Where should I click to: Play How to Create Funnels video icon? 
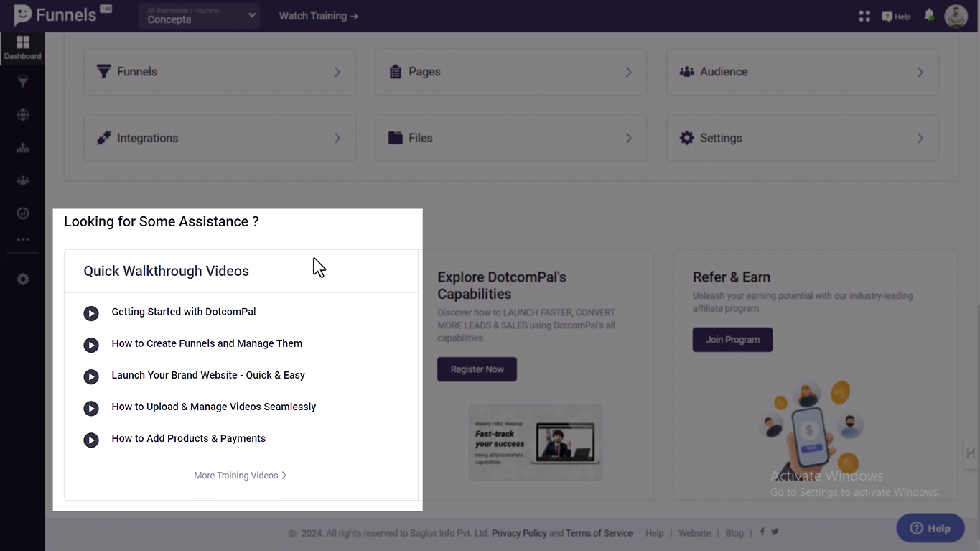(x=91, y=345)
